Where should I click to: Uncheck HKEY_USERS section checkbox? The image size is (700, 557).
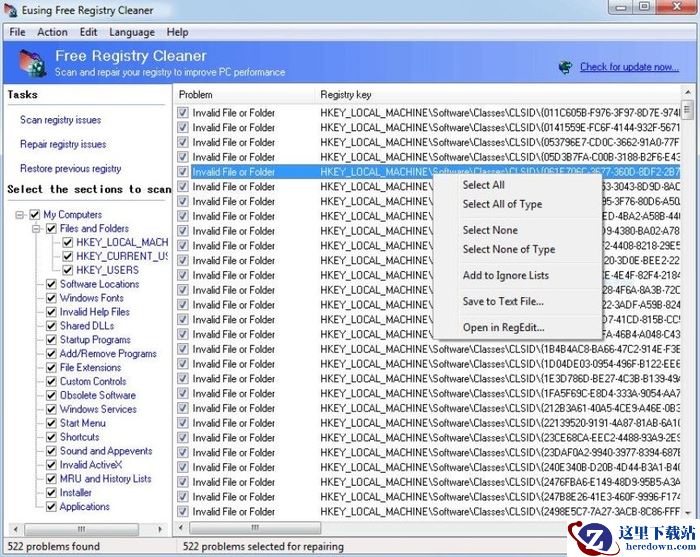coord(67,270)
